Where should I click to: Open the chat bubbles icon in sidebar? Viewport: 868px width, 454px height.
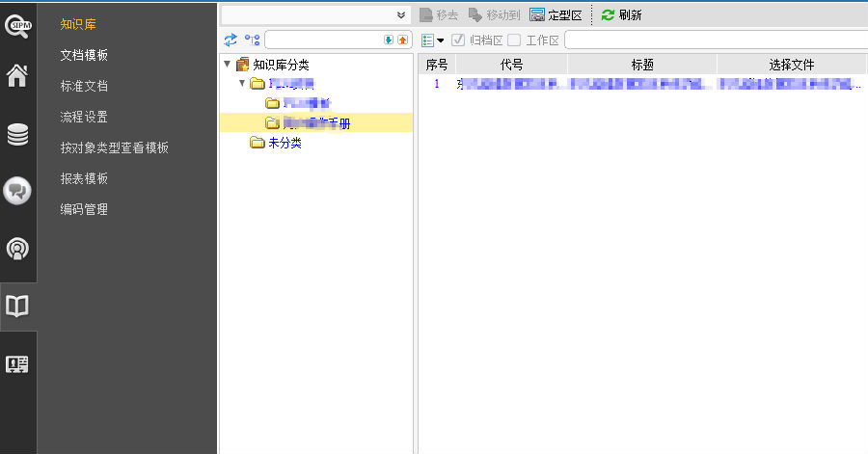point(17,191)
